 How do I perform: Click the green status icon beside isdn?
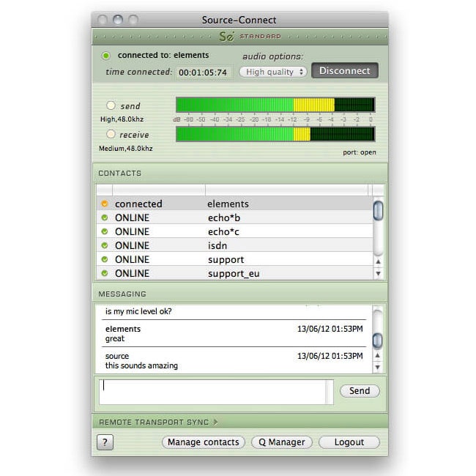(105, 245)
